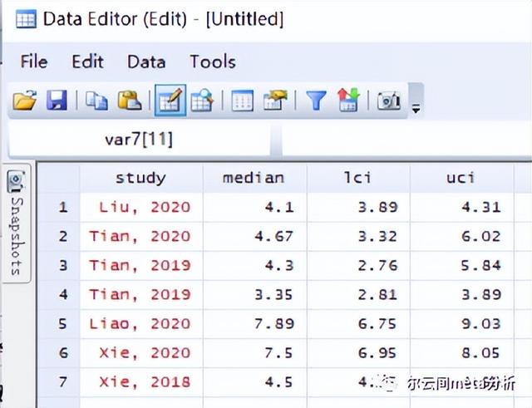Open the Variables Manager icon
The width and height of the screenshot is (532, 408).
242,101
